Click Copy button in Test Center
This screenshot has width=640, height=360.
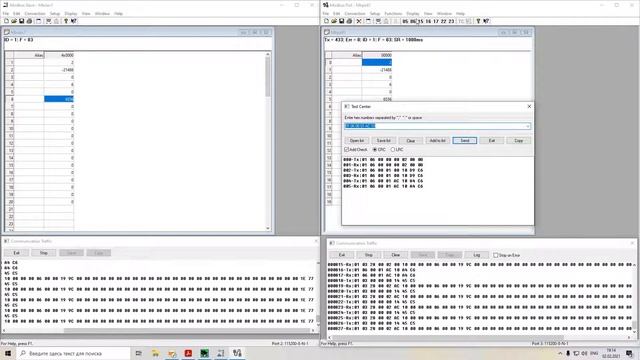519,140
